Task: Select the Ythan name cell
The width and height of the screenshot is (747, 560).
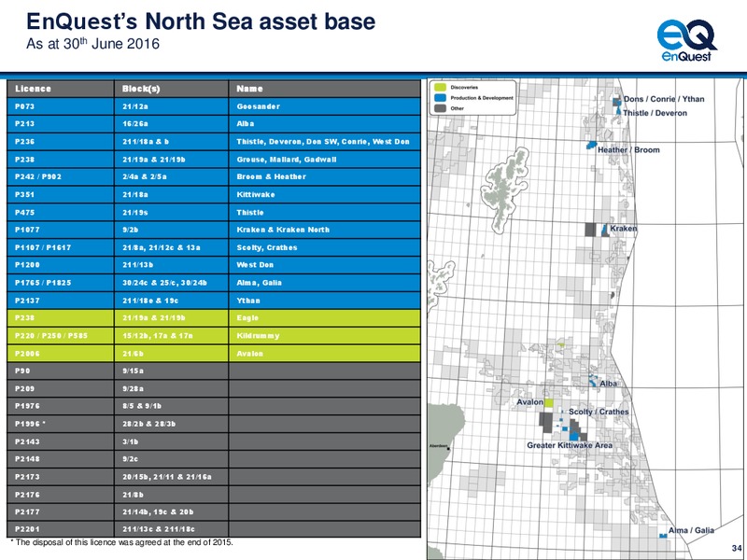Action: pyautogui.click(x=325, y=301)
